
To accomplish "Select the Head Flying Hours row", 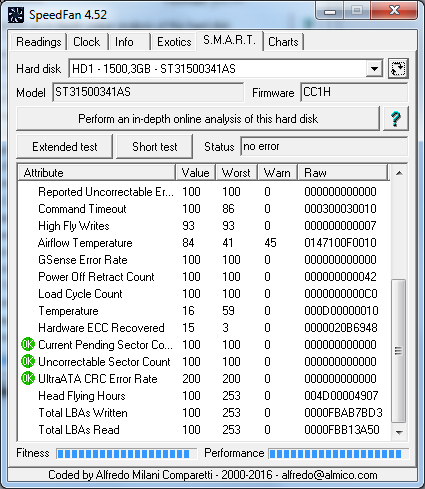I will [204, 396].
